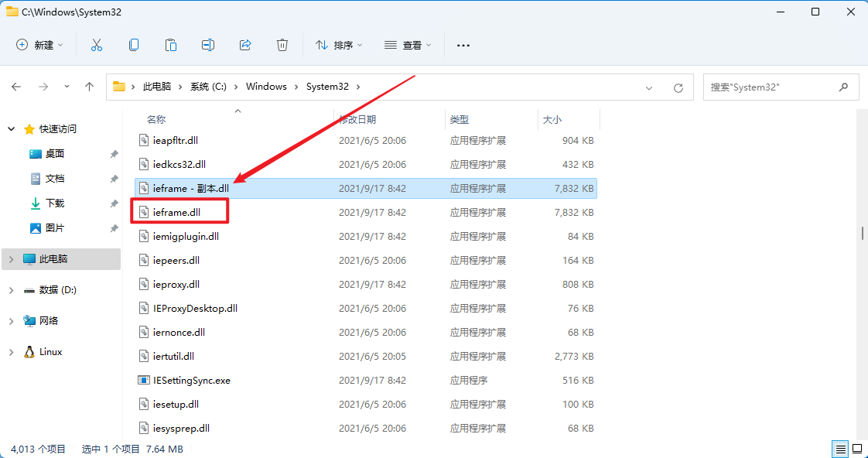Refresh the System32 folder view
Screen dimensions: 868x458
click(x=678, y=87)
